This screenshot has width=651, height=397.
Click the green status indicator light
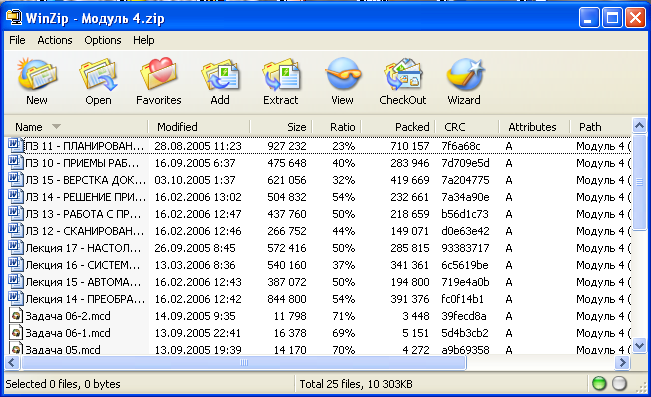[599, 383]
